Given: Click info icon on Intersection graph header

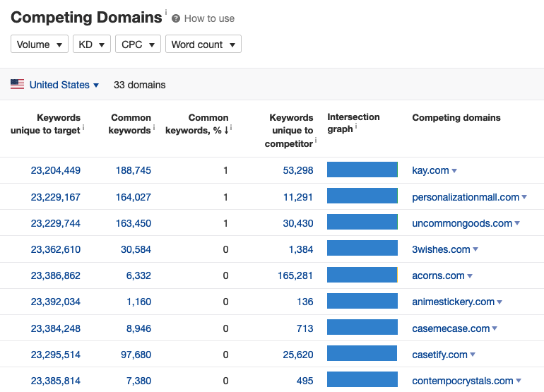Looking at the screenshot, I should [x=356, y=126].
